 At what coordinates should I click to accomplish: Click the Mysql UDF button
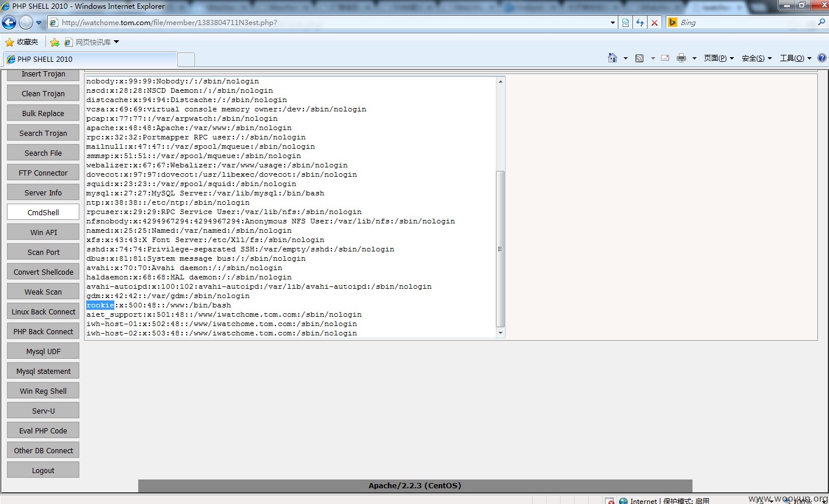coord(43,351)
